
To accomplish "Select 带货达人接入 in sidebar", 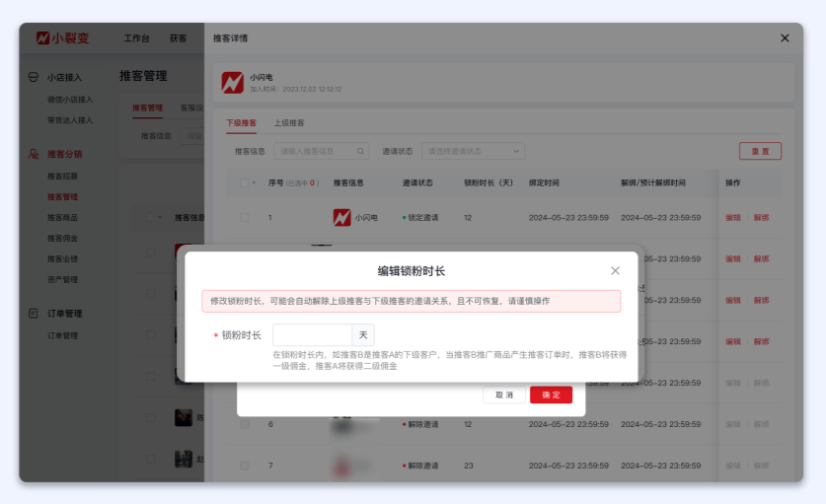I will click(70, 120).
